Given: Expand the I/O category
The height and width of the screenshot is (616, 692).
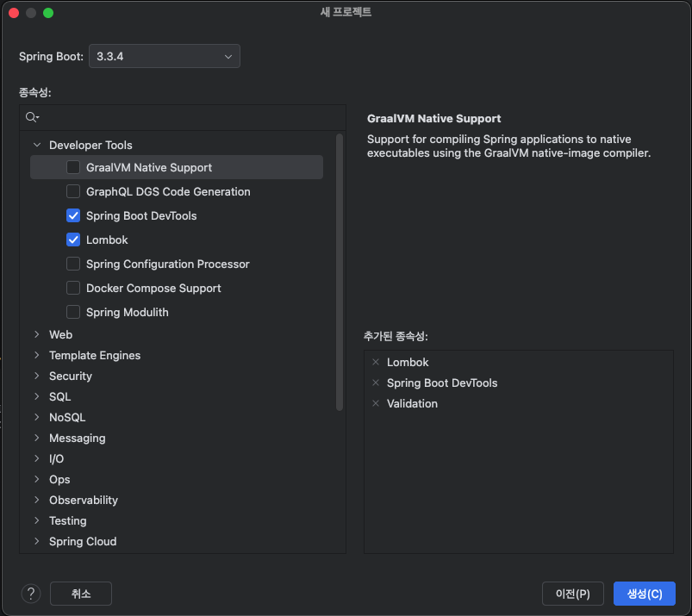Looking at the screenshot, I should 37,459.
